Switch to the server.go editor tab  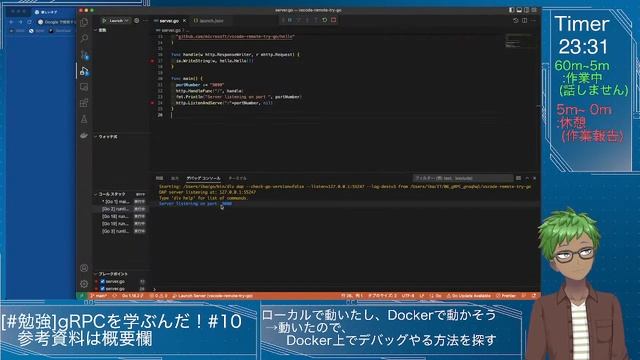pos(169,20)
